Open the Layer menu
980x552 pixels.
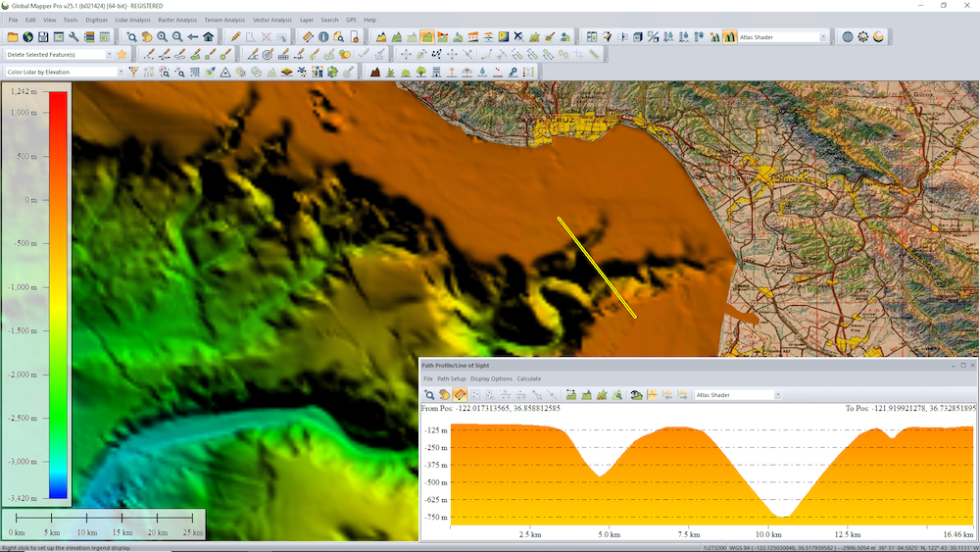pyautogui.click(x=306, y=20)
